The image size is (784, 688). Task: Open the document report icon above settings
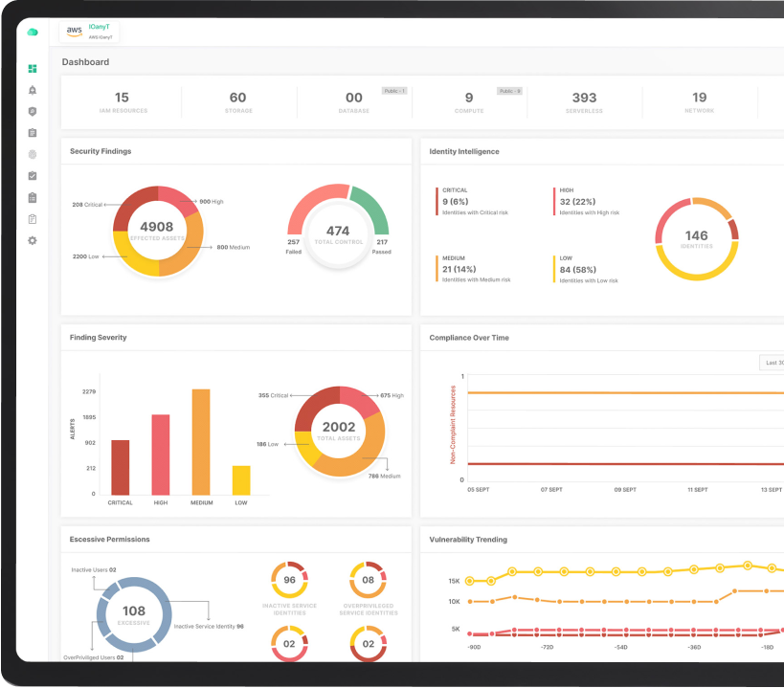[33, 219]
